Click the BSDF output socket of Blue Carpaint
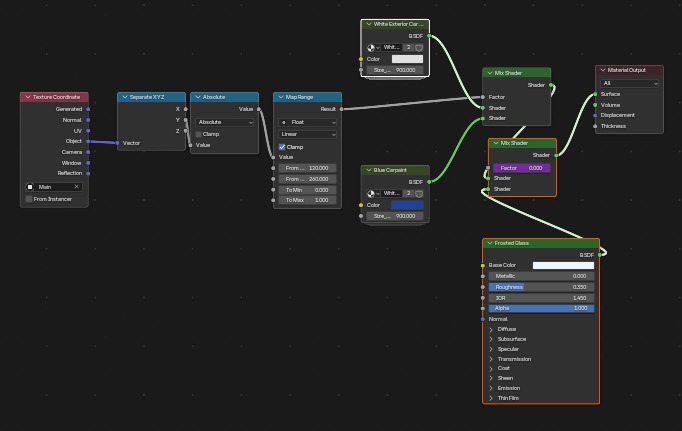682x431 pixels. (429, 182)
